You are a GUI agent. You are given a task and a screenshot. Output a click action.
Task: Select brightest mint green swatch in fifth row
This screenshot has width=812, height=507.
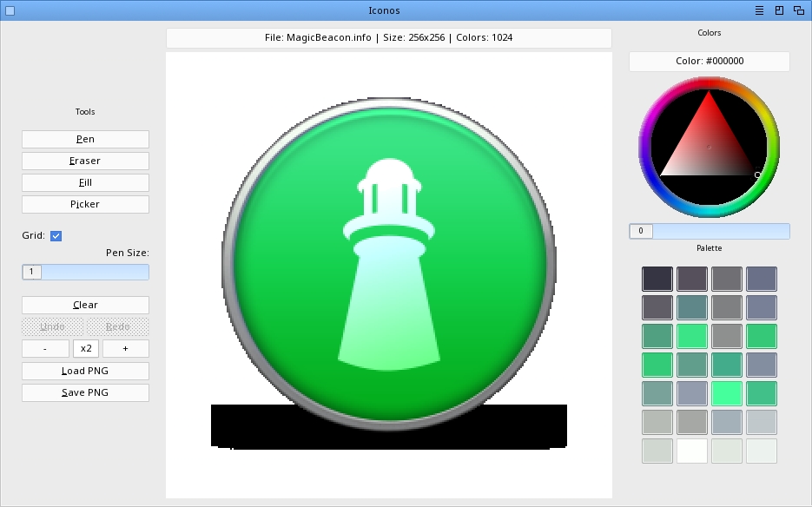727,393
